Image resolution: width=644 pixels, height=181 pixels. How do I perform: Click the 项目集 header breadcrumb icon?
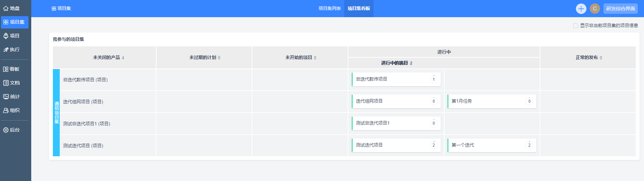click(54, 9)
